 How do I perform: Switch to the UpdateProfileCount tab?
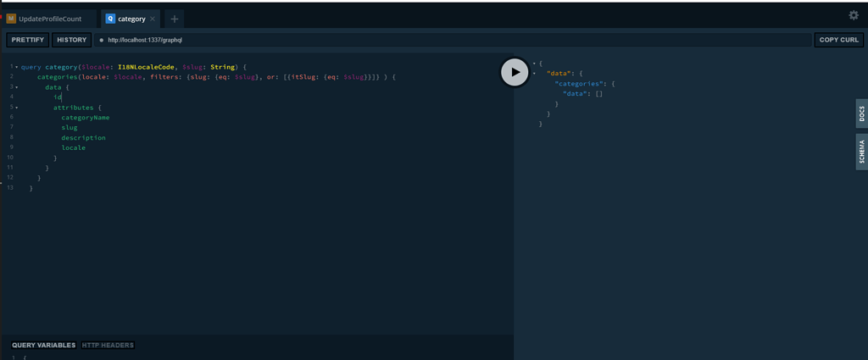(49, 19)
